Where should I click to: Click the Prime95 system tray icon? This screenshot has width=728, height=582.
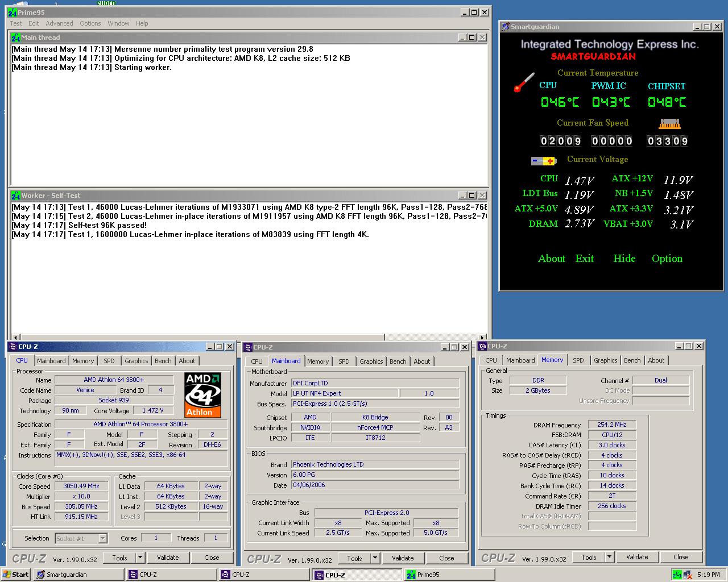[x=677, y=575]
